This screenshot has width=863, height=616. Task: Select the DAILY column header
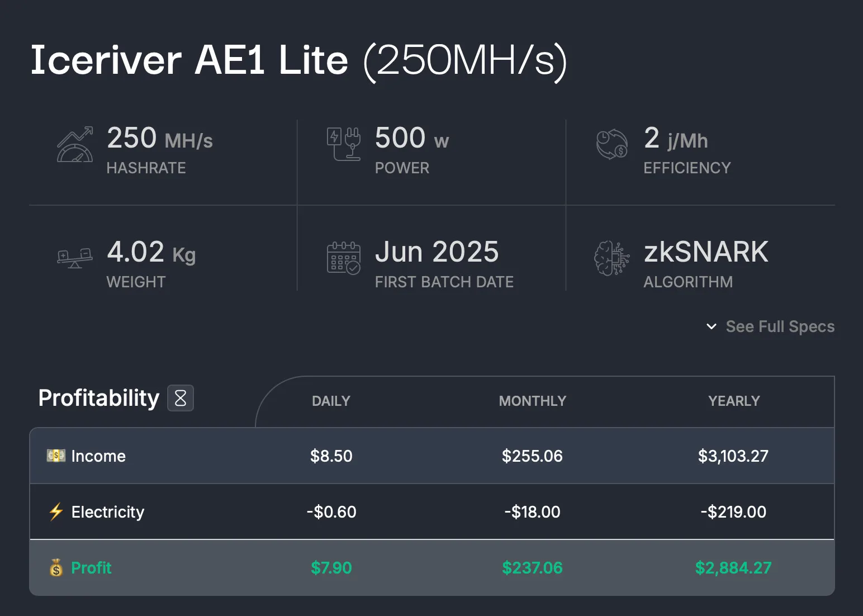pyautogui.click(x=331, y=401)
